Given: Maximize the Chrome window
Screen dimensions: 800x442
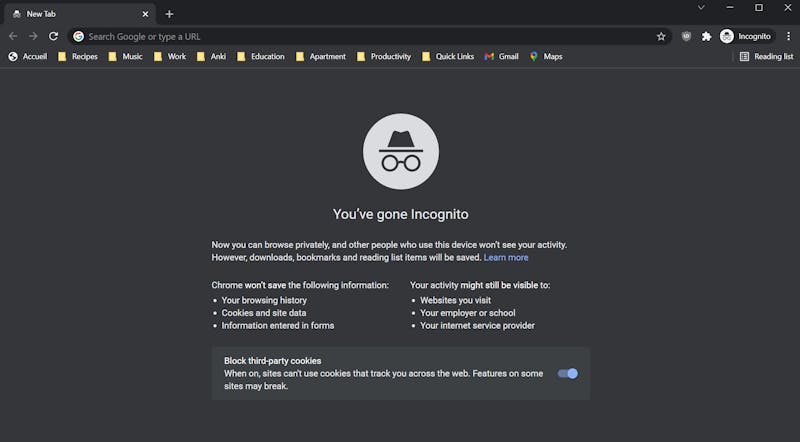Looking at the screenshot, I should pos(759,7).
